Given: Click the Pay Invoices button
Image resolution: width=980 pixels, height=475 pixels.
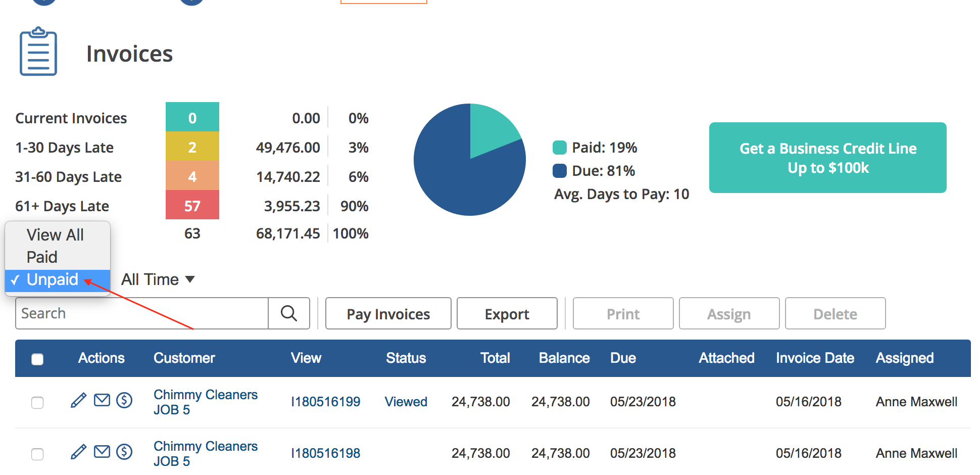Looking at the screenshot, I should [x=388, y=314].
